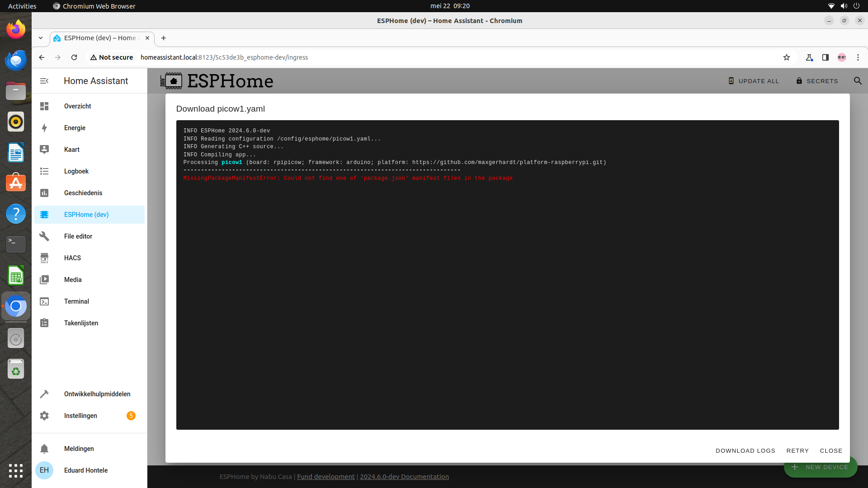Click the Instellingen notification badge 5
The width and height of the screenshot is (868, 488).
[131, 416]
